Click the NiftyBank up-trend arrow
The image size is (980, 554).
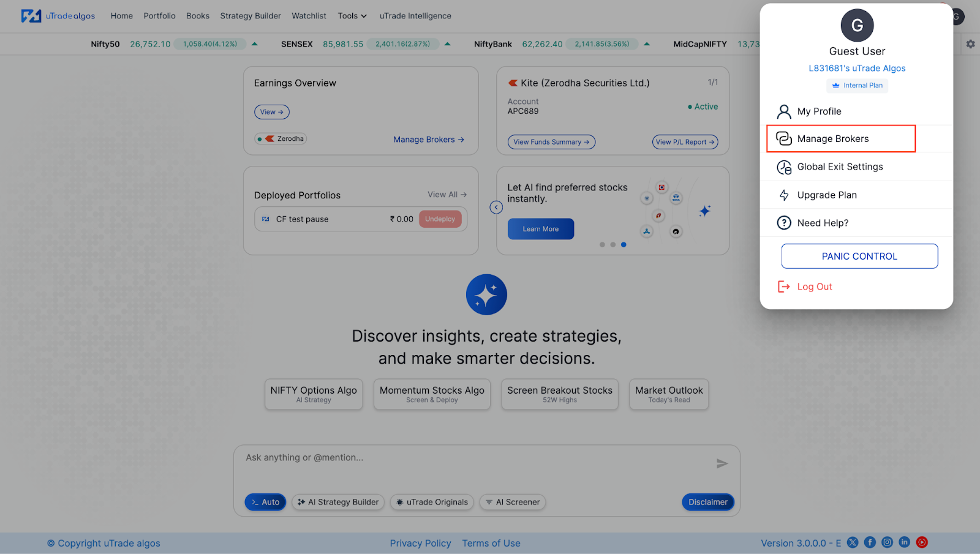pos(647,44)
